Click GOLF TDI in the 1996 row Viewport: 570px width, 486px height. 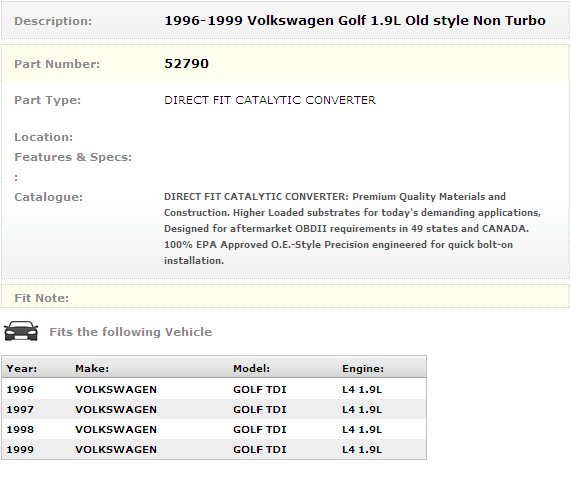click(260, 390)
